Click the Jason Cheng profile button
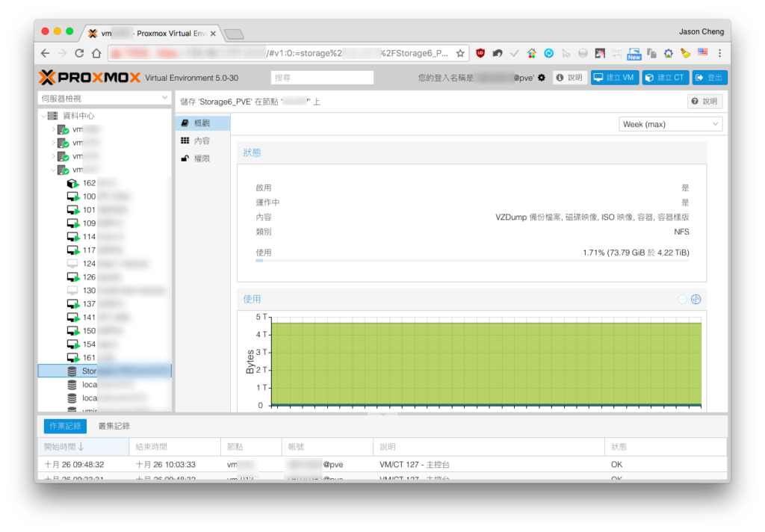 [x=701, y=31]
